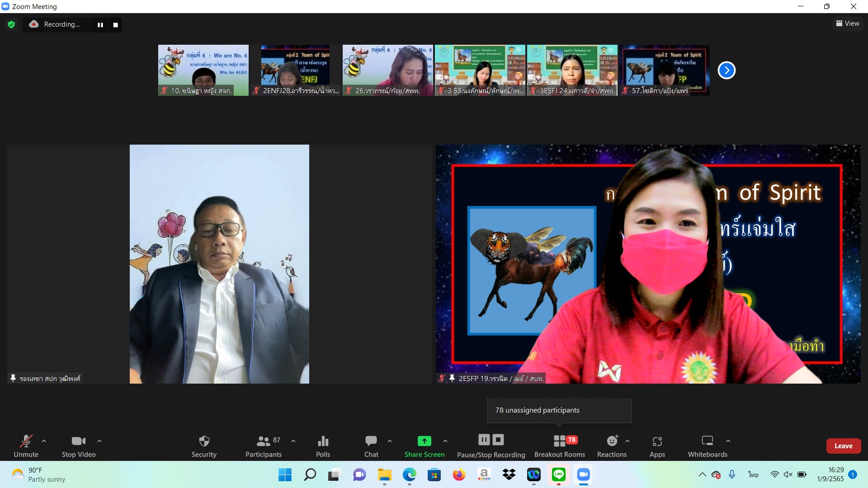Image resolution: width=868 pixels, height=488 pixels.
Task: Expand audio options arrow next to Unmute
Action: click(x=44, y=441)
